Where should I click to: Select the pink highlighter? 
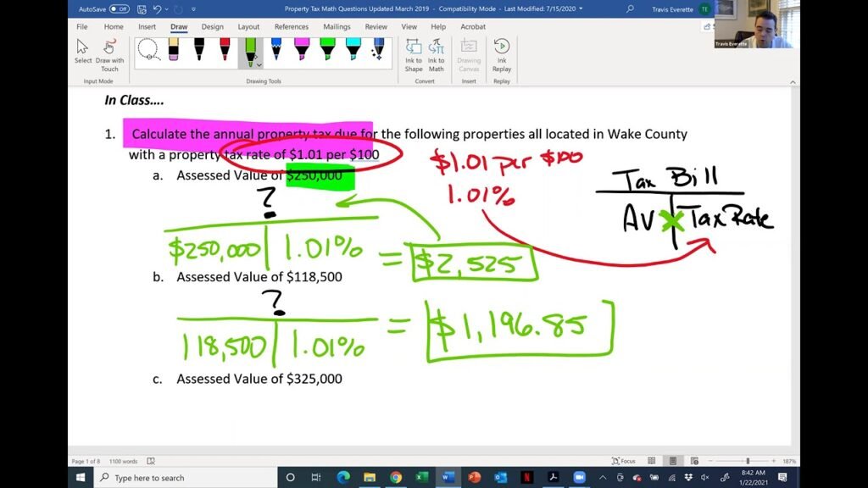[x=302, y=51]
